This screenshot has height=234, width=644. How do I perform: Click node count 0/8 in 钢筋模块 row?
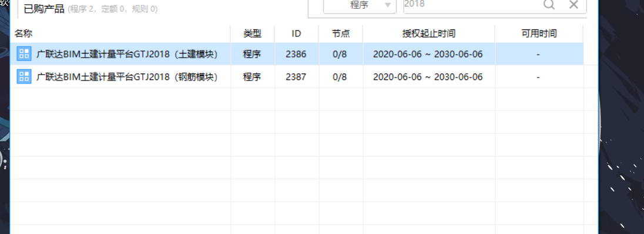coord(340,77)
